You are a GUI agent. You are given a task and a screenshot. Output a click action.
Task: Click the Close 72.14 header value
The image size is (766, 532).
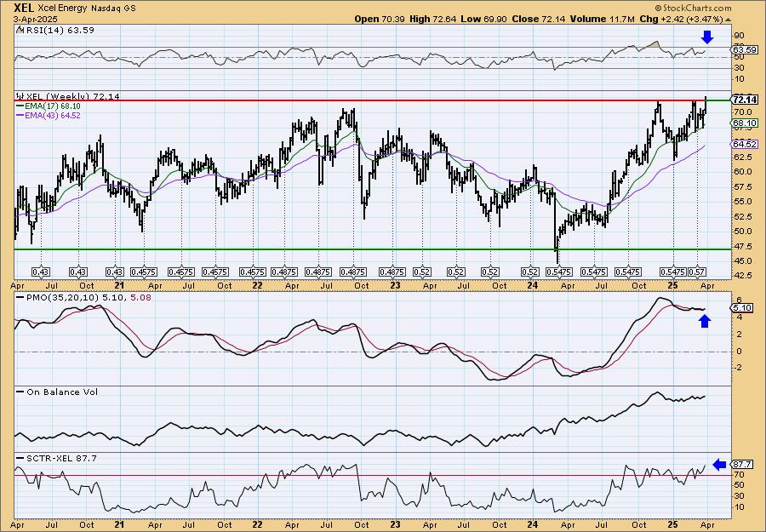[537, 19]
